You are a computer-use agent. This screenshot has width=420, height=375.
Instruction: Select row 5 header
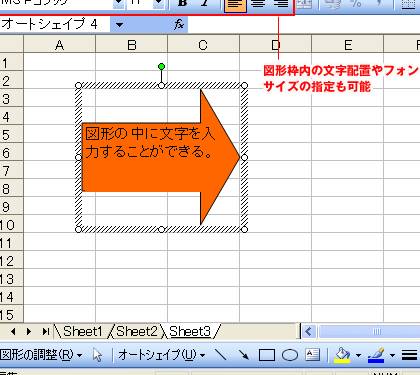point(11,134)
